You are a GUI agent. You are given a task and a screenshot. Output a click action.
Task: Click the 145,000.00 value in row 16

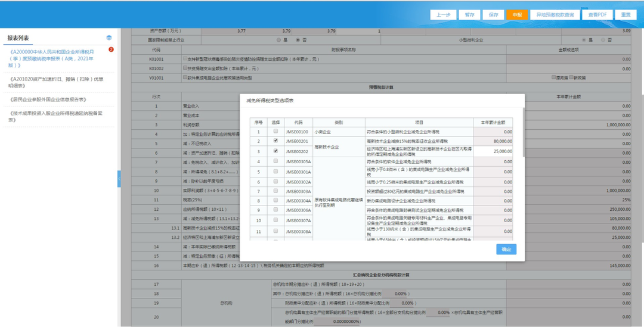[620, 266]
